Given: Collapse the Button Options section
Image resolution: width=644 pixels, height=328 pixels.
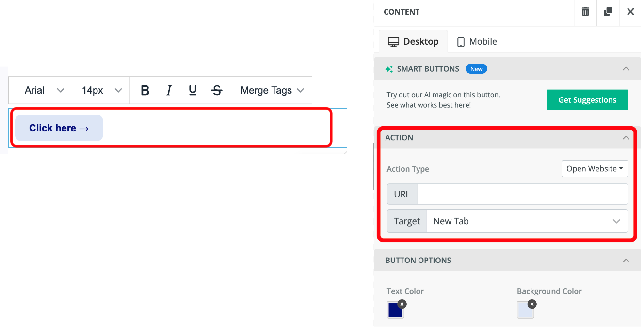Looking at the screenshot, I should (626, 261).
